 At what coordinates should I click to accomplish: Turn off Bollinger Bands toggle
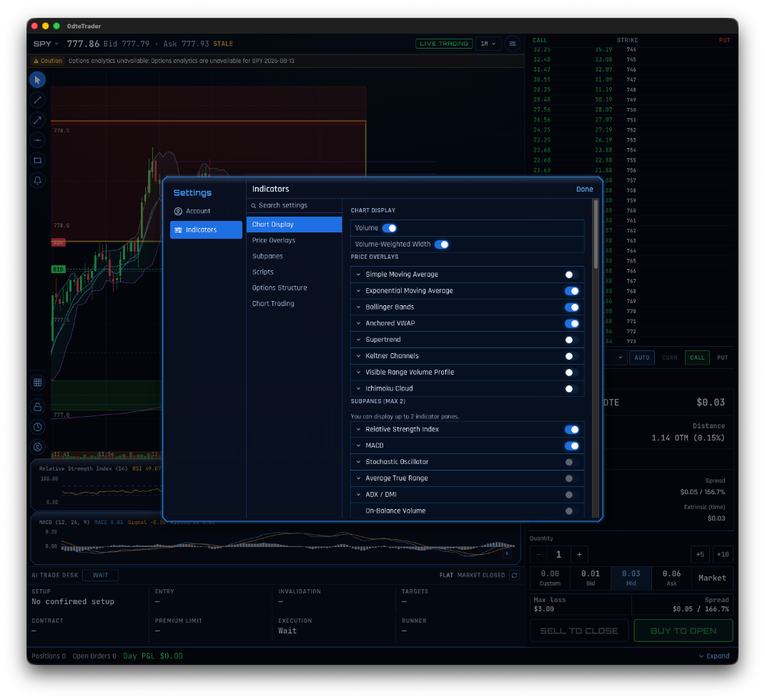tap(572, 307)
